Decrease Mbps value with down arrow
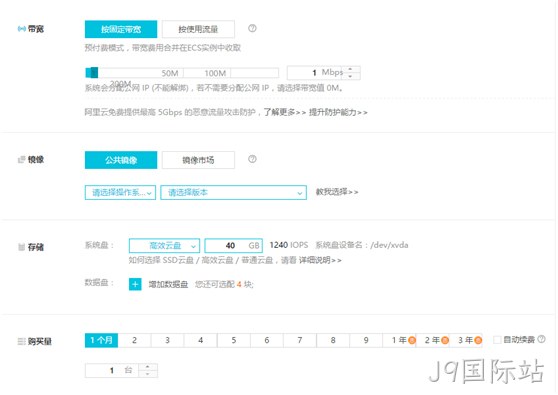 point(350,76)
